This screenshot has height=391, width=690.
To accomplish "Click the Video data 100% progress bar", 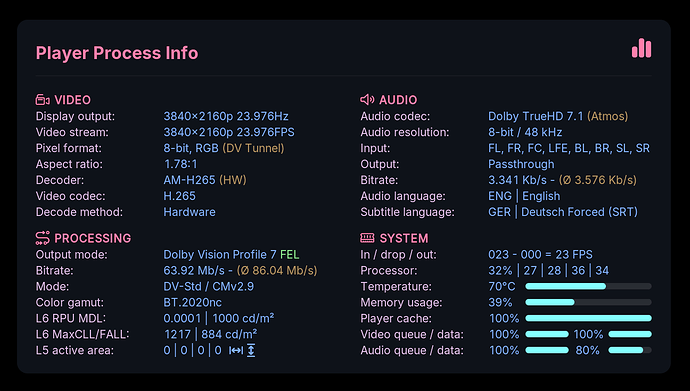I will coord(630,334).
